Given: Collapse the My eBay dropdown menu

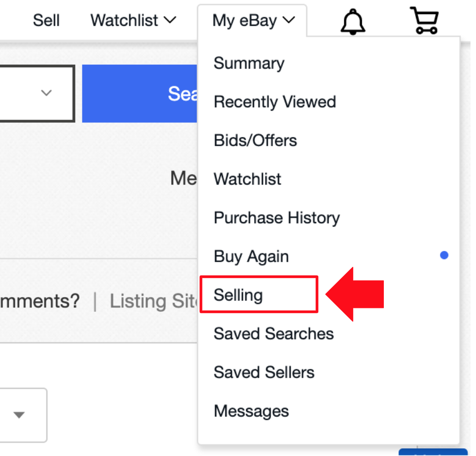Looking at the screenshot, I should [254, 20].
